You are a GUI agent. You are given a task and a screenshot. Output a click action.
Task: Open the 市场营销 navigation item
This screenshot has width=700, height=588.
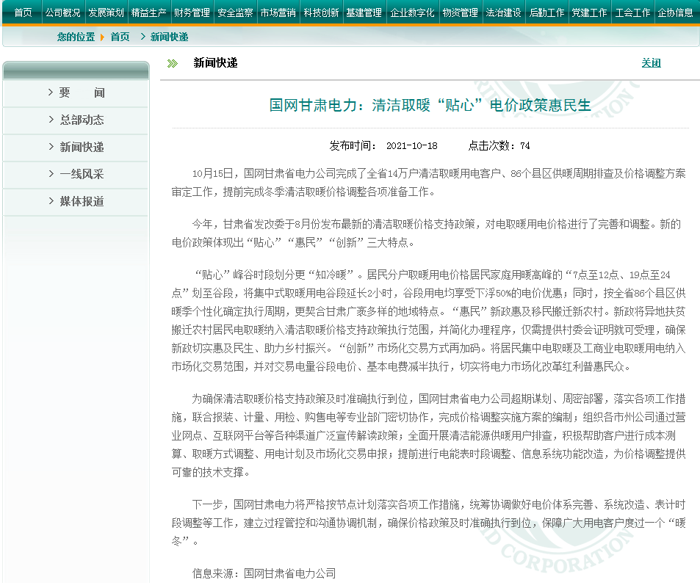pyautogui.click(x=278, y=12)
